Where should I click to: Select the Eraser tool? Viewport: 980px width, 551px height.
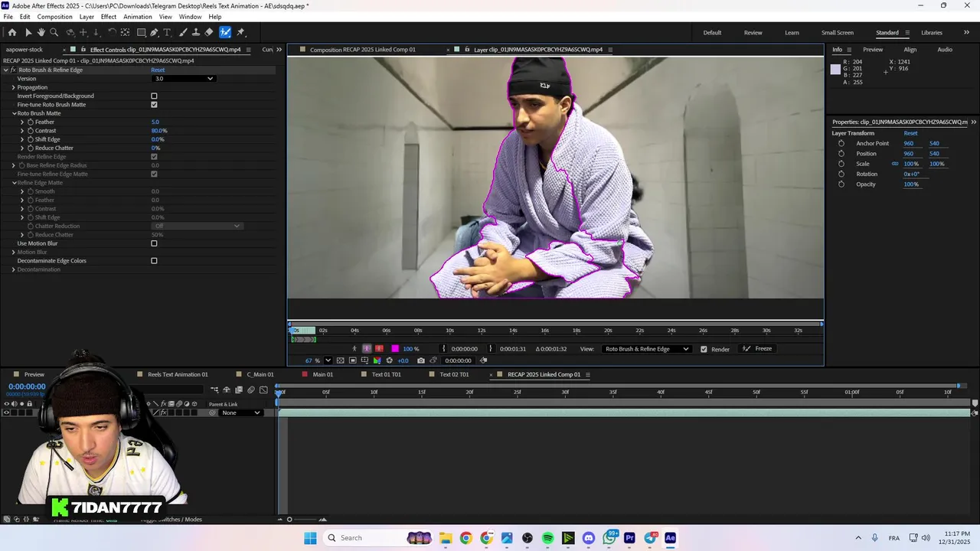click(209, 32)
